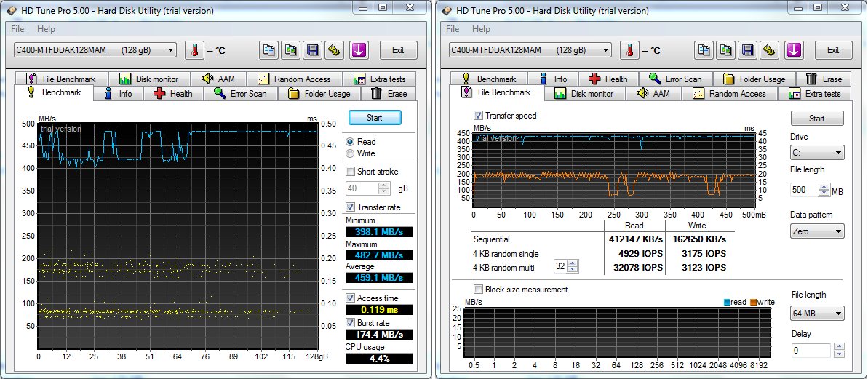This screenshot has height=379, width=868.
Task: Click copy text icon in right window toolbar
Action: pos(704,50)
